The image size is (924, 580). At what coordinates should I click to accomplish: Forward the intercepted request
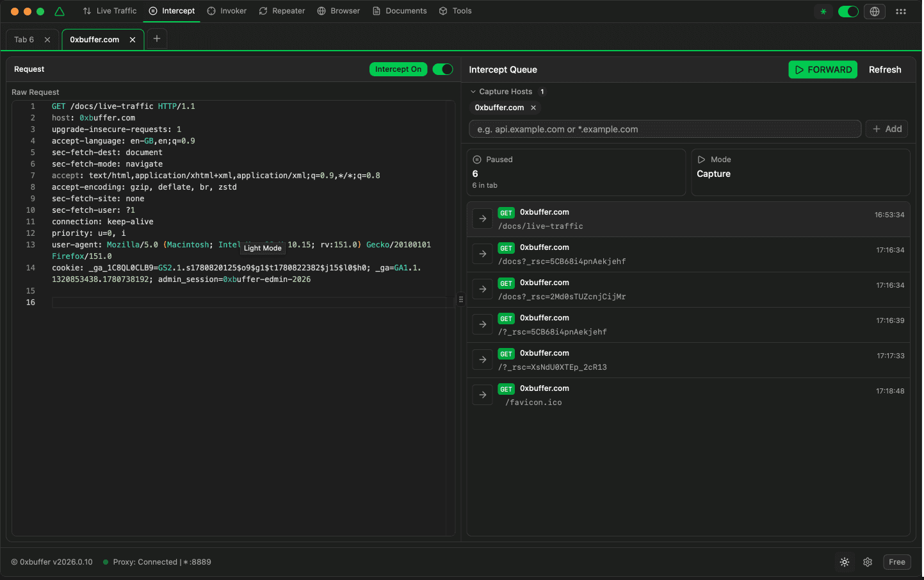[823, 69]
